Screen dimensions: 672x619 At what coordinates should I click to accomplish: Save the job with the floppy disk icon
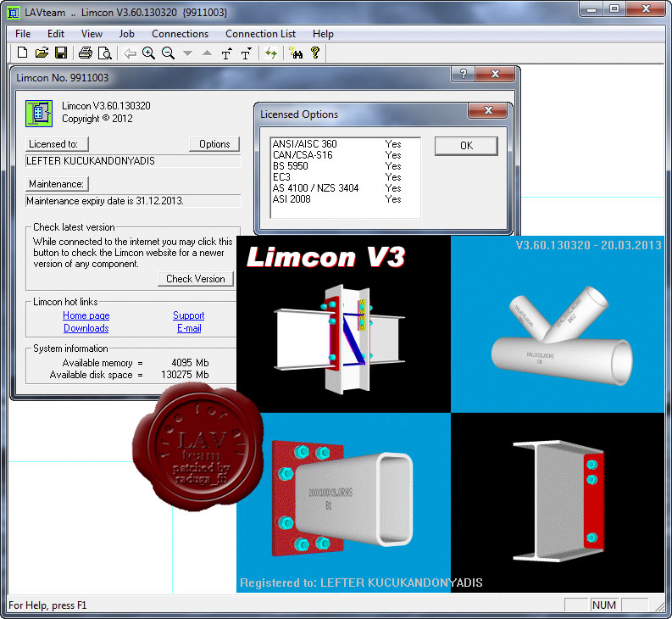tap(61, 53)
